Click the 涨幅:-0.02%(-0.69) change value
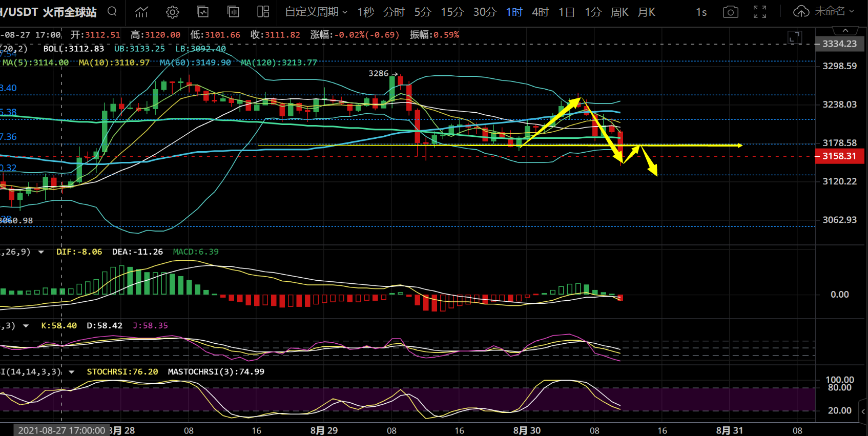 point(355,35)
